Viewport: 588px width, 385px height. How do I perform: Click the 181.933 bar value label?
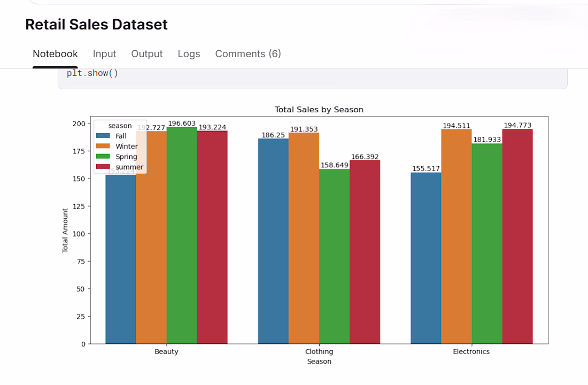click(x=487, y=140)
